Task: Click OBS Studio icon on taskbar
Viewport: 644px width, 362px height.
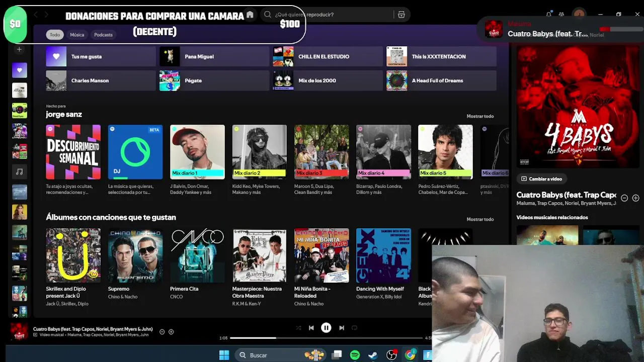Action: coord(391,355)
